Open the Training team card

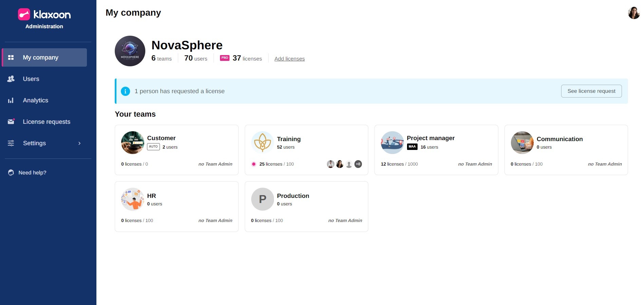306,150
